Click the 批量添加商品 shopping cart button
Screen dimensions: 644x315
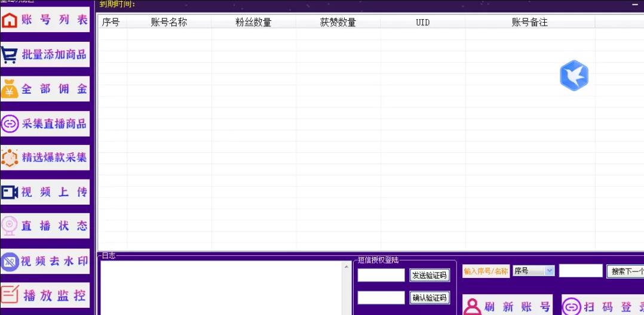tap(45, 55)
